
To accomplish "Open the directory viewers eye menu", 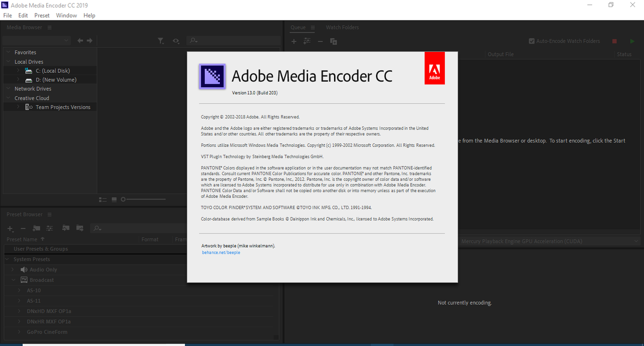I will tap(176, 41).
